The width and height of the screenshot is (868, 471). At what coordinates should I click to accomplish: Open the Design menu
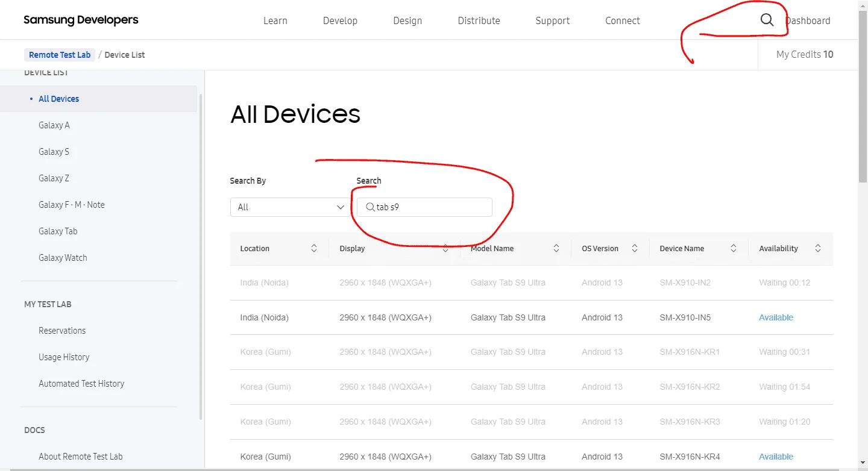tap(407, 20)
